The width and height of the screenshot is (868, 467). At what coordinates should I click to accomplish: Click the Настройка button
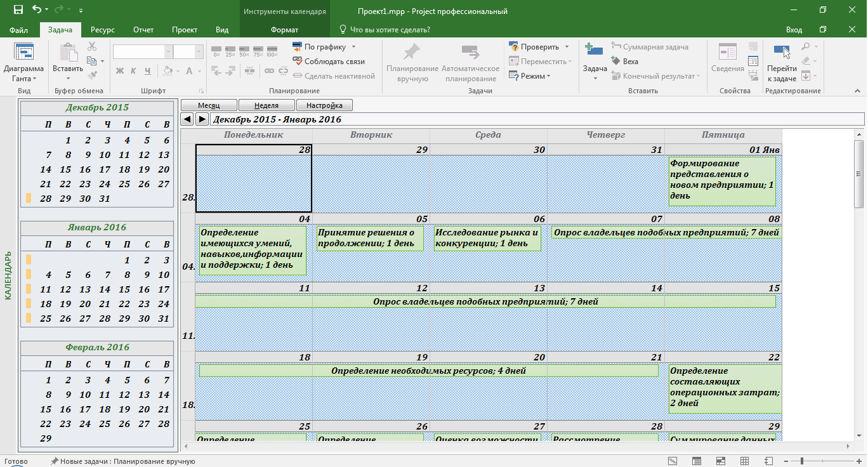point(324,105)
